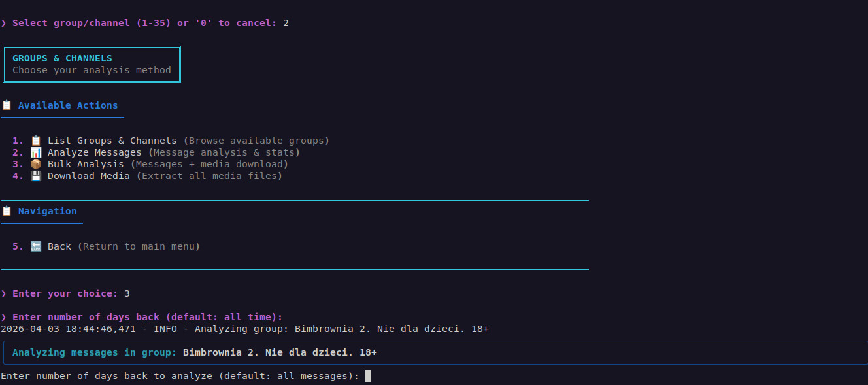Choose the Analyze Messages menu entry
Screen dimensions: 868x385
(x=94, y=152)
